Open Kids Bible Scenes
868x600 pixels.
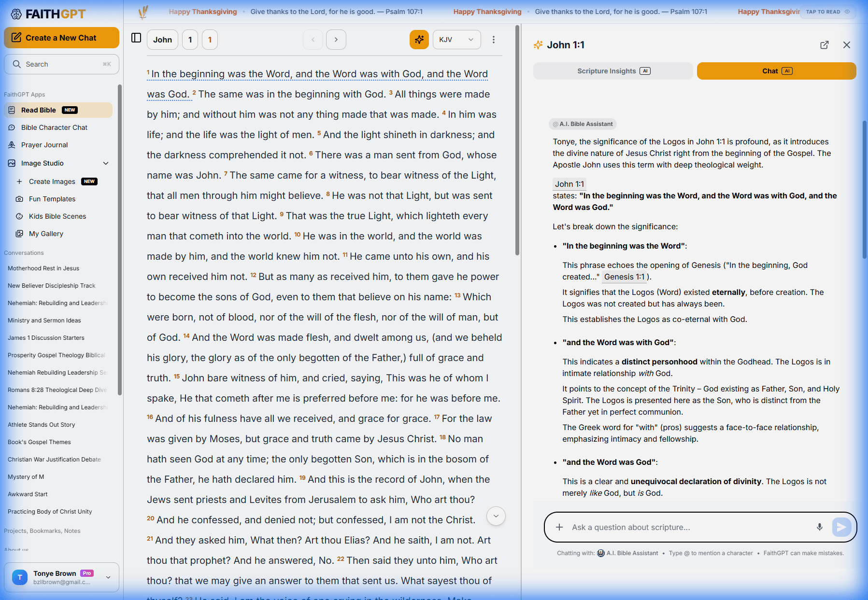pyautogui.click(x=57, y=216)
